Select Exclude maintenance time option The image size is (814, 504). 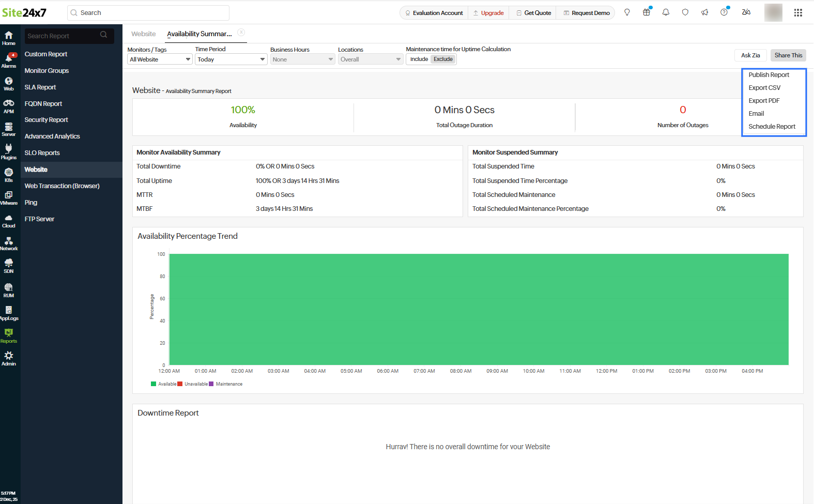point(443,59)
